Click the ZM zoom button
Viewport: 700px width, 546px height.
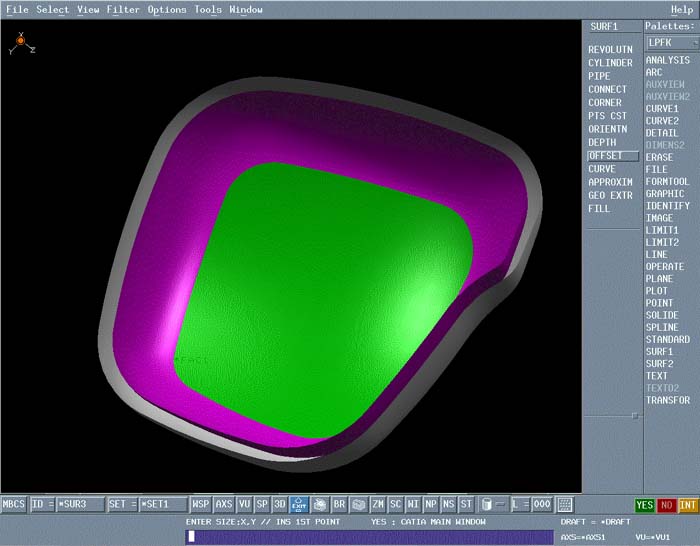(378, 505)
